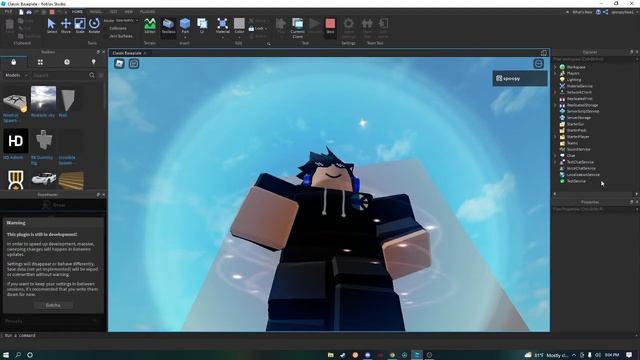Viewport: 640px width, 360px height.
Task: Click the Current Client view button
Action: (x=298, y=27)
